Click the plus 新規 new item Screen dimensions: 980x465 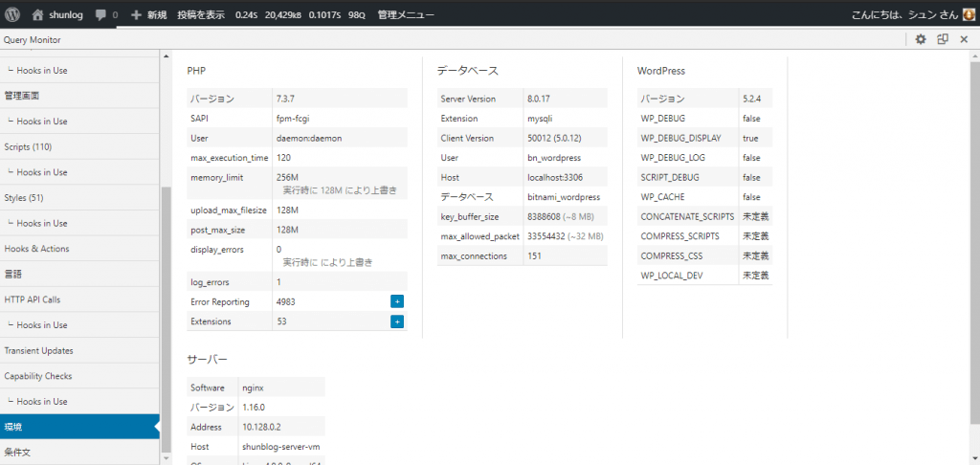(148, 15)
